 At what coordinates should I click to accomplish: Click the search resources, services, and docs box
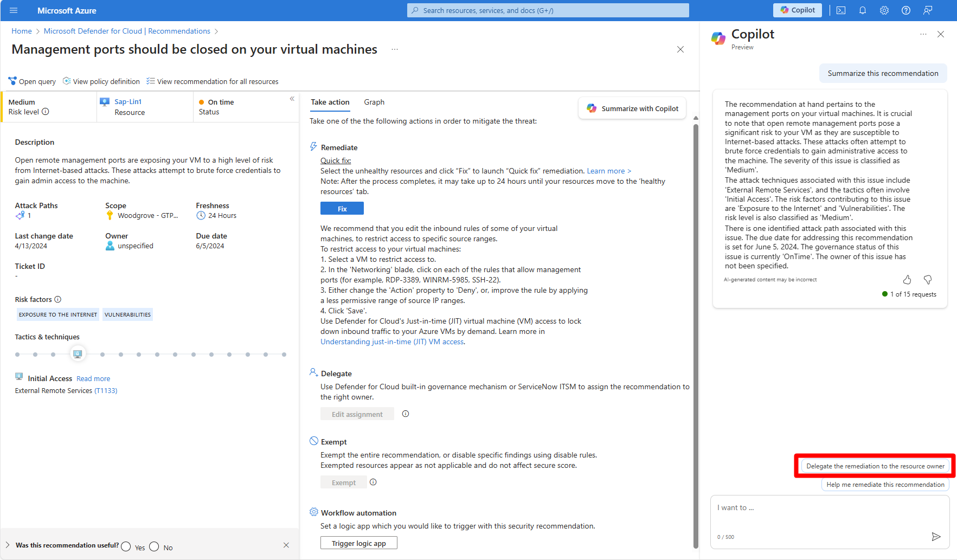pyautogui.click(x=548, y=10)
